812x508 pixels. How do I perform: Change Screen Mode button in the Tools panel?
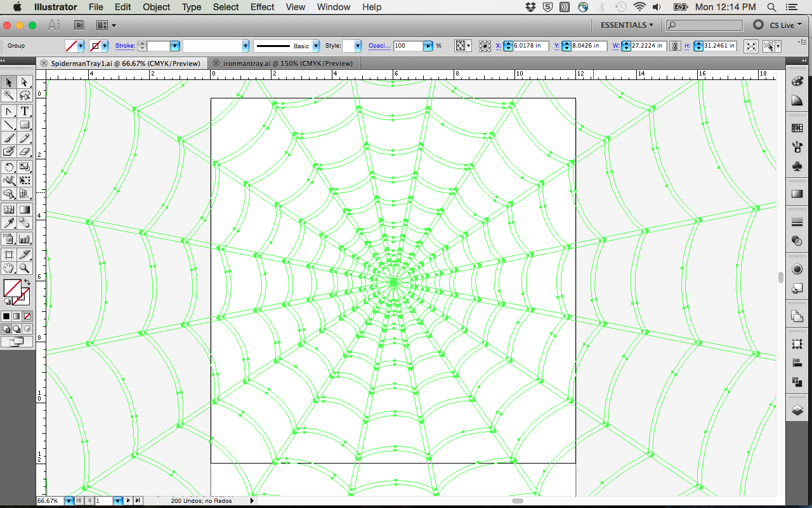(x=16, y=342)
